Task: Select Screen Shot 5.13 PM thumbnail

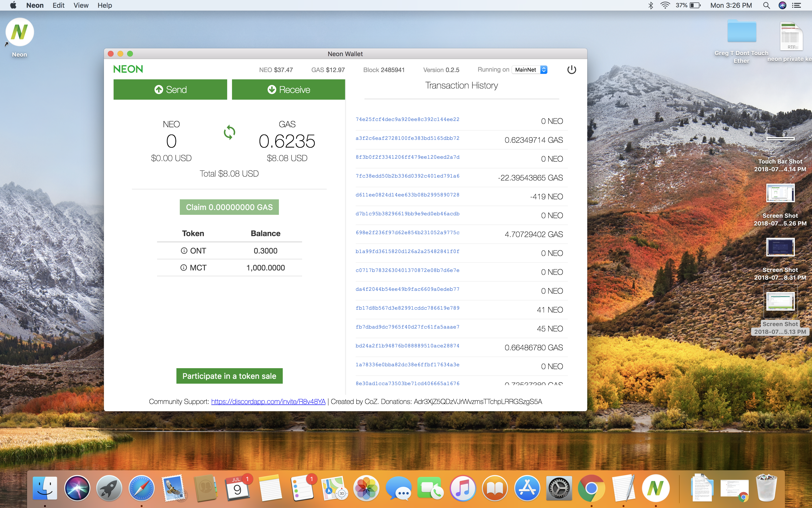Action: tap(780, 301)
